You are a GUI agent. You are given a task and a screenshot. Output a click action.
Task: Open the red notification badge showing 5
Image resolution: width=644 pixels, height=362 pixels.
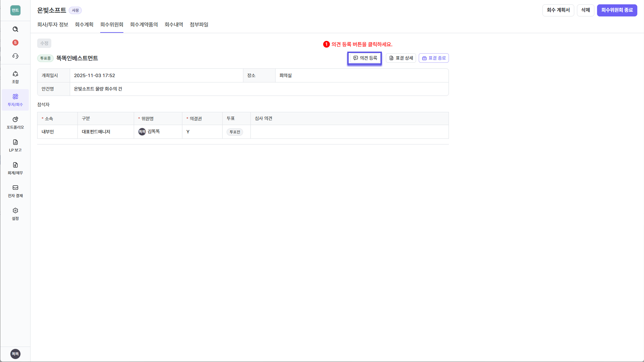(x=15, y=43)
